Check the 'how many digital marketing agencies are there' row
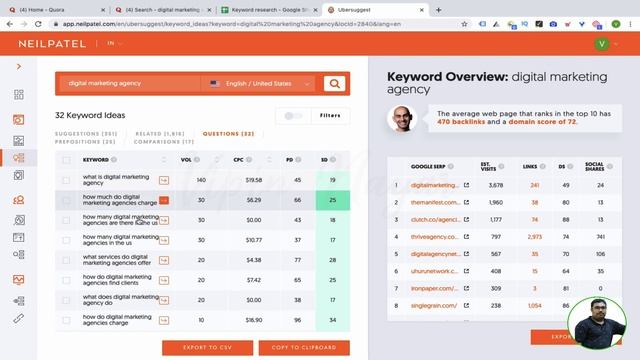This screenshot has width=640, height=360. [x=66, y=220]
